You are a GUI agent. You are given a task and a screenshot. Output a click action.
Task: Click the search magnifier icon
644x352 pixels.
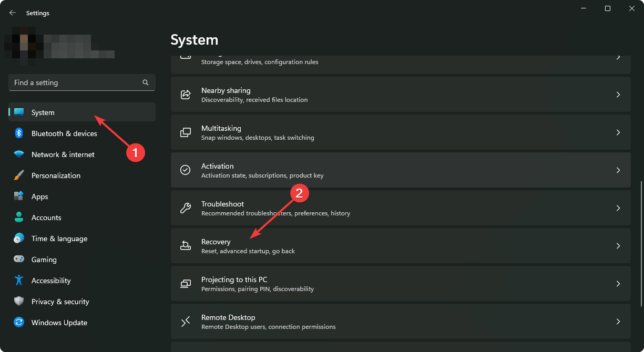(146, 83)
